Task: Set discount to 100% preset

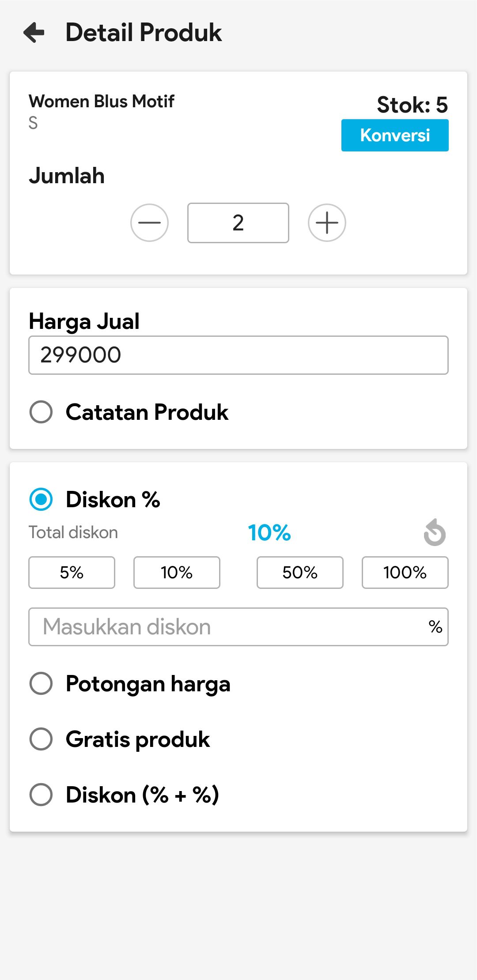Action: tap(405, 573)
